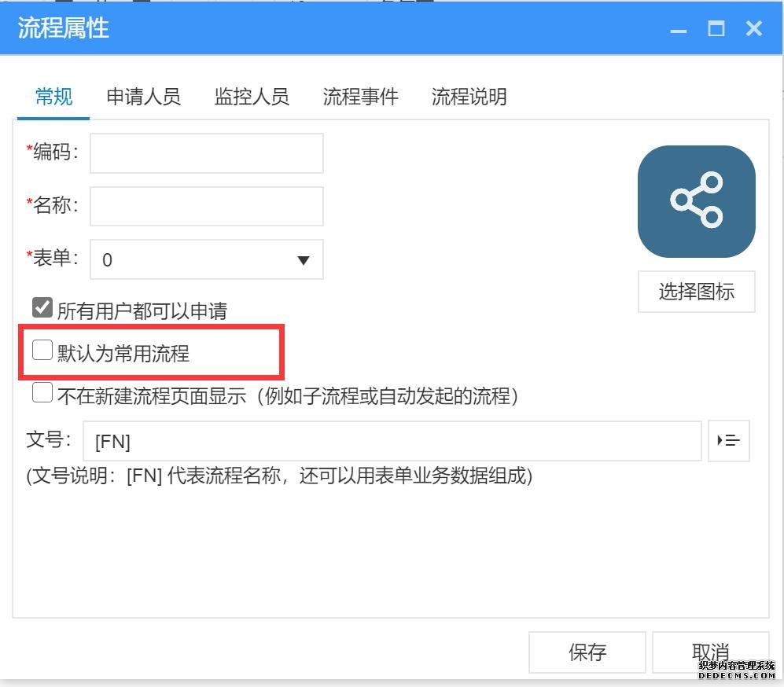Click the 文号 input with [FN]

click(392, 441)
